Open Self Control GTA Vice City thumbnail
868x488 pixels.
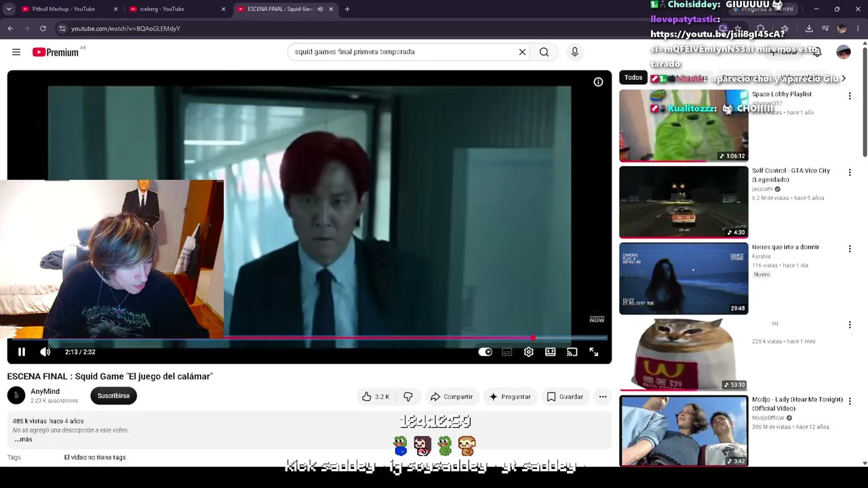[x=684, y=202]
